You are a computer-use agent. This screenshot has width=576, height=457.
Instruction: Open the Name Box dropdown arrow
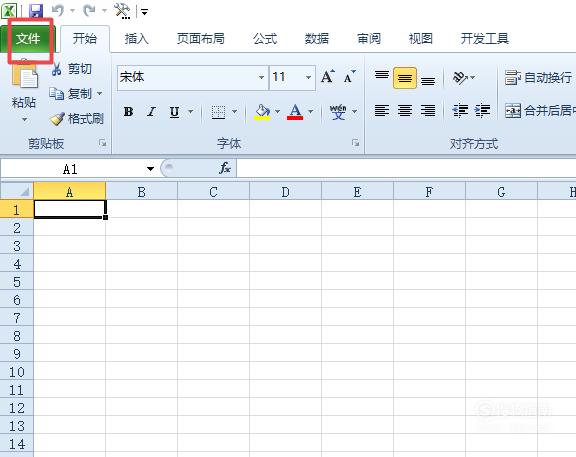[x=150, y=169]
